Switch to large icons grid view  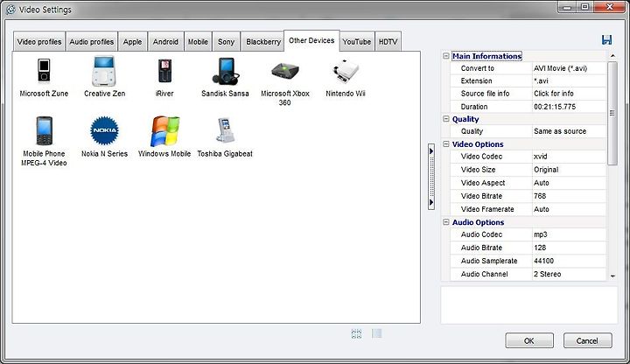pyautogui.click(x=356, y=333)
